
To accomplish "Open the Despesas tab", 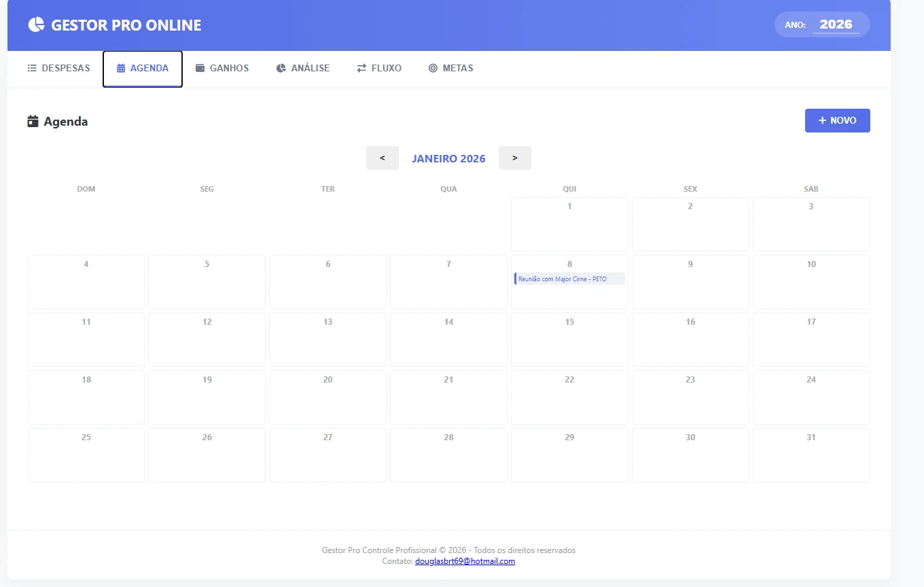I will pos(59,68).
